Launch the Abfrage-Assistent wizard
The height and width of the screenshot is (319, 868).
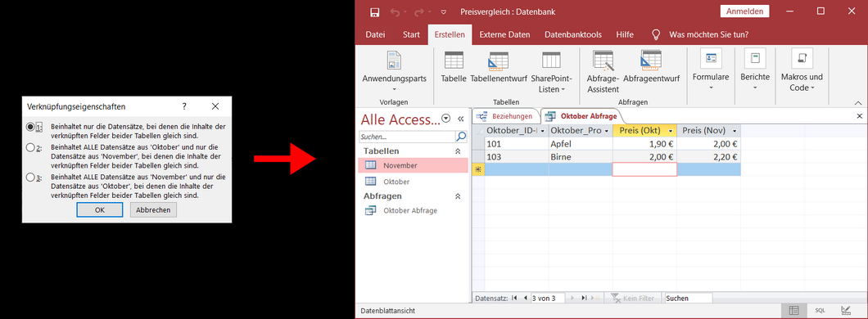[603, 72]
